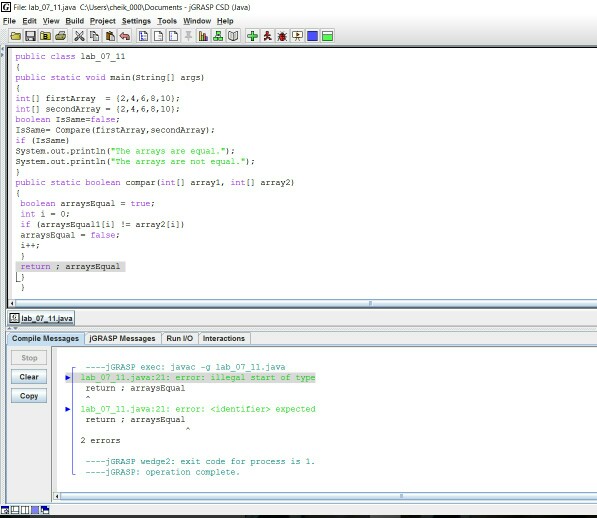Start debugging with the ladybug icon
Screen dimensions: 597x518
(282, 37)
